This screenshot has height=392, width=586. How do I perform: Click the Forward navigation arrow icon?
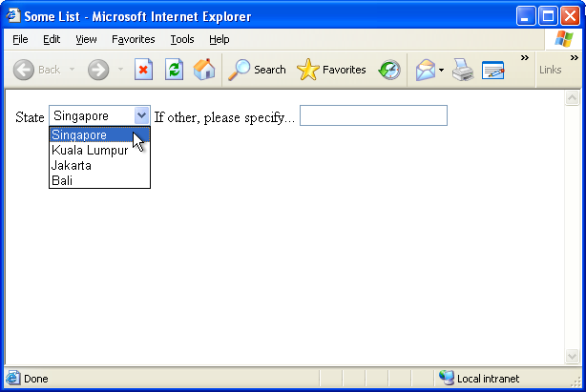pyautogui.click(x=98, y=70)
